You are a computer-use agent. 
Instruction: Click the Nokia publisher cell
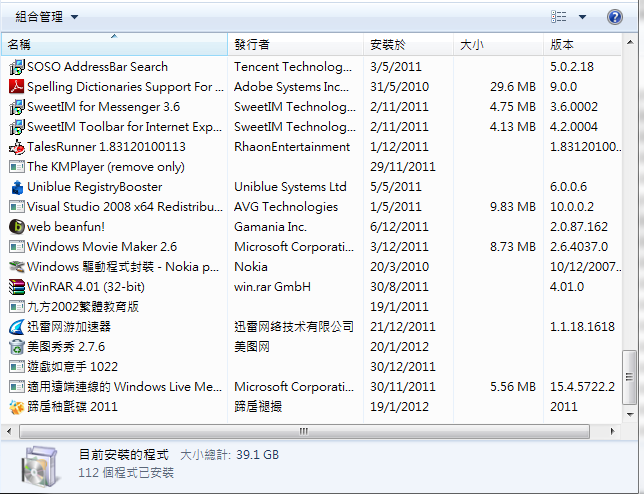[251, 267]
